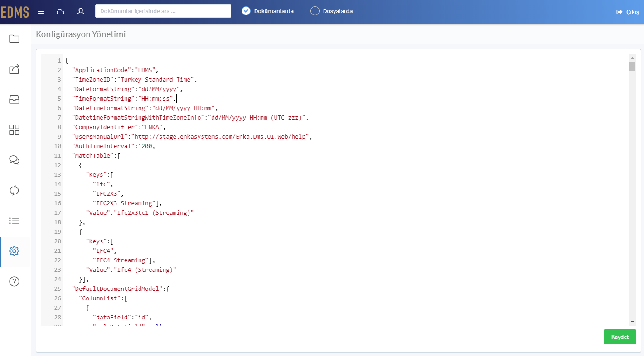The image size is (644, 356).
Task: Click the "ApplicationCode":"EDMS" line
Action: click(x=116, y=70)
